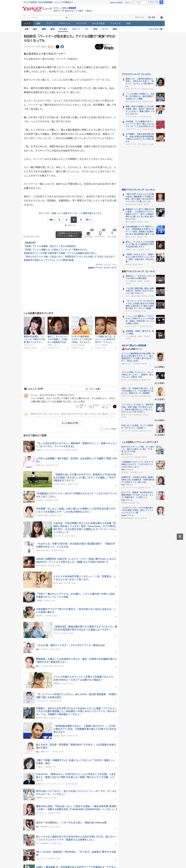Dismiss 櫻坂46石森璃花 recommendation with its x

click(44, 348)
